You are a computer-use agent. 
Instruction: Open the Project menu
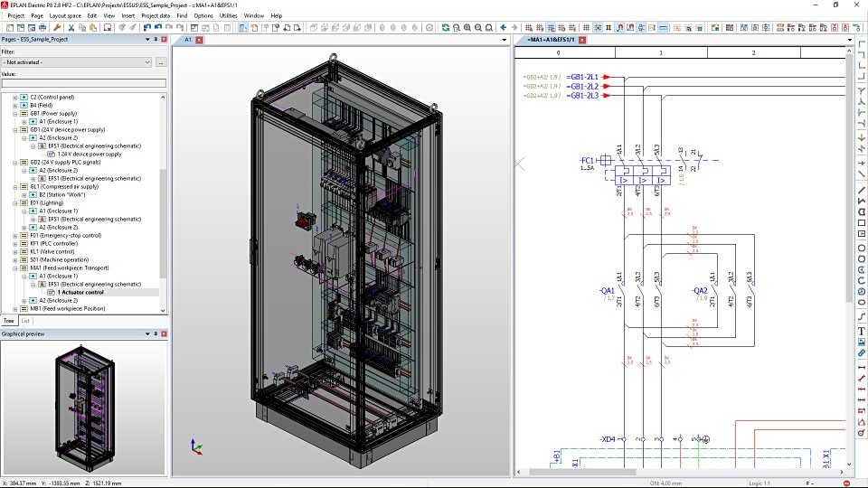click(x=15, y=15)
